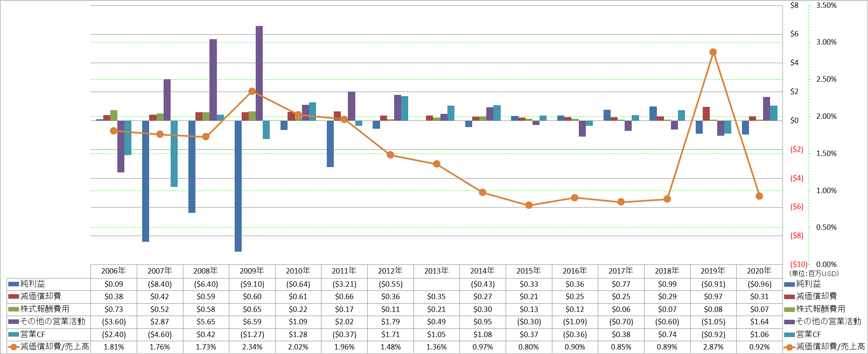Select the その他の営業活動 label in the right legend
This screenshot has width=868, height=354.
(x=828, y=321)
